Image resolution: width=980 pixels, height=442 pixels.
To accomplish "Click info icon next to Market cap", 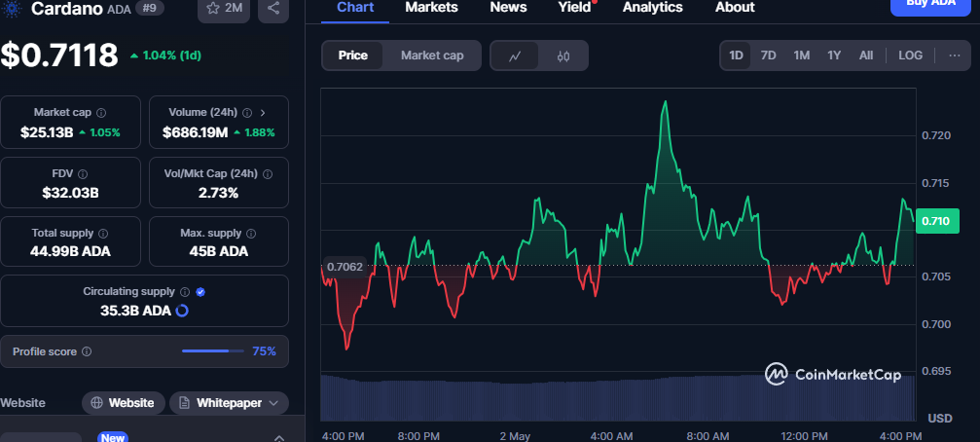I will pos(100,113).
